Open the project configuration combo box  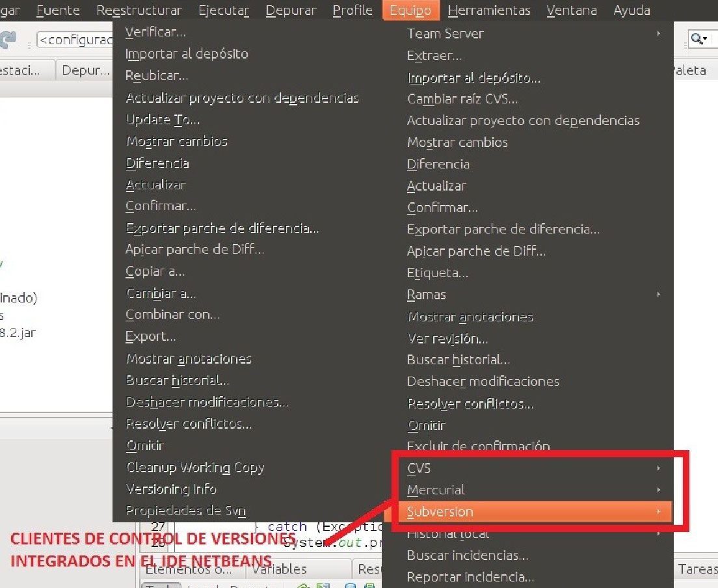75,40
